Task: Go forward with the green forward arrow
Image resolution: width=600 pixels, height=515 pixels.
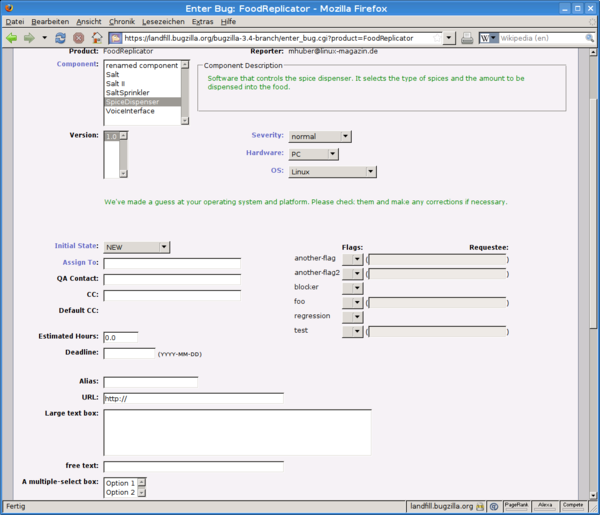Action: point(29,38)
